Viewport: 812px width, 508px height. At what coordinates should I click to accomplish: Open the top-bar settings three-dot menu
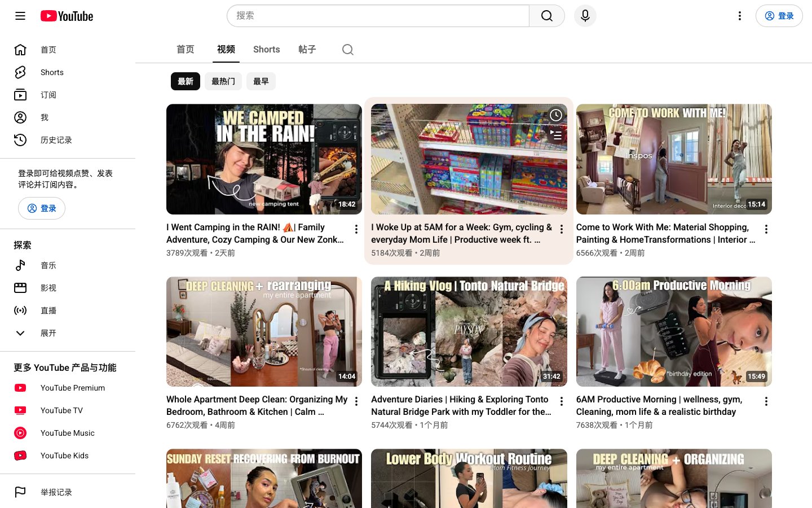(740, 16)
